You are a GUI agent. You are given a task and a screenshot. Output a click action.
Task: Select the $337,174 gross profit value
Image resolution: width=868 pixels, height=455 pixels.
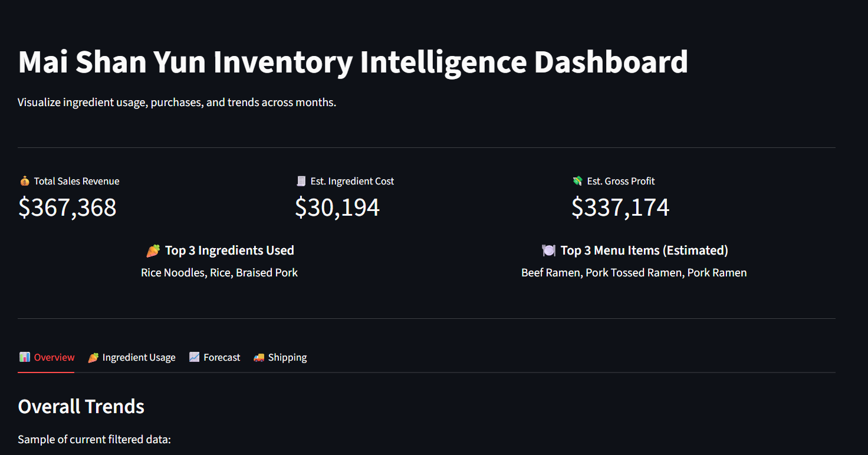tap(620, 207)
